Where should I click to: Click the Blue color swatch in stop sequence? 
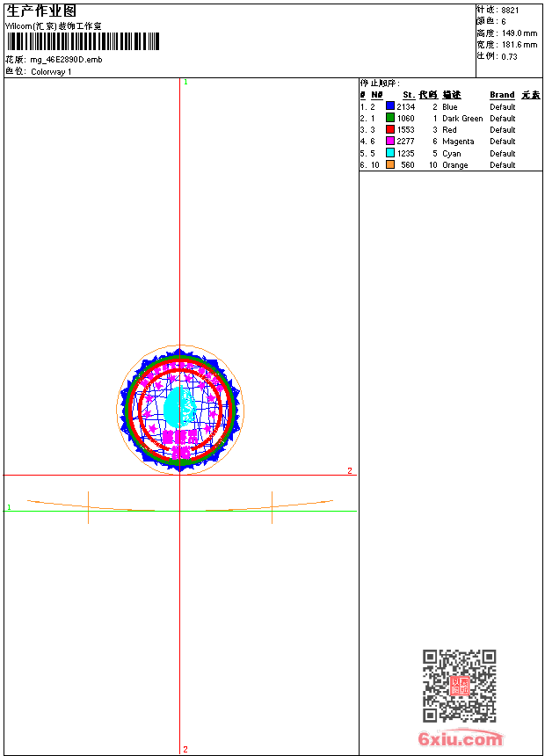(390, 106)
